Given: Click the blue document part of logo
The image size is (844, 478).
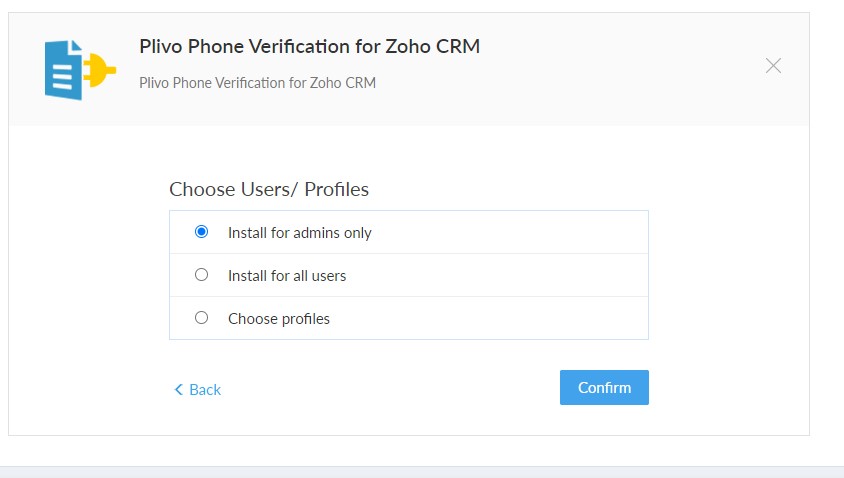Looking at the screenshot, I should (64, 70).
